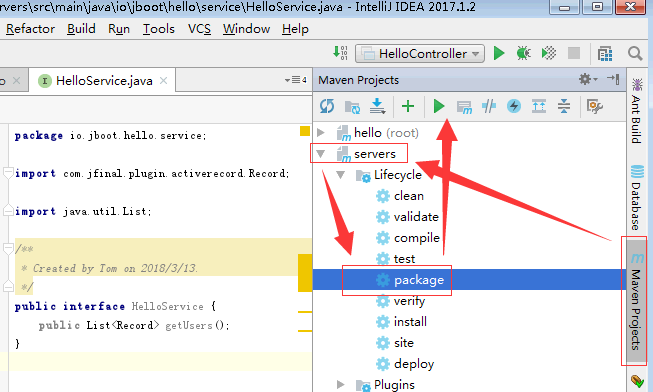The image size is (653, 392).
Task: Click the Make Project build icon
Action: [x=340, y=53]
